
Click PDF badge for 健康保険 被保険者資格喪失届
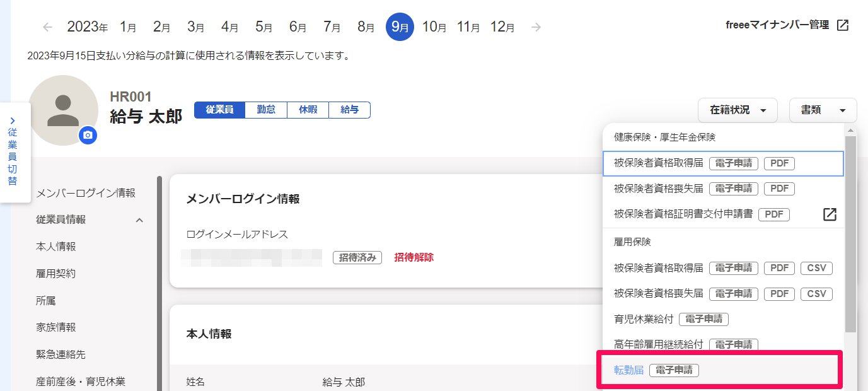(x=780, y=189)
